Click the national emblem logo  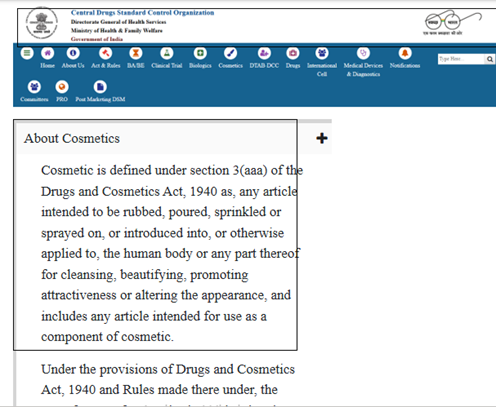pos(42,23)
